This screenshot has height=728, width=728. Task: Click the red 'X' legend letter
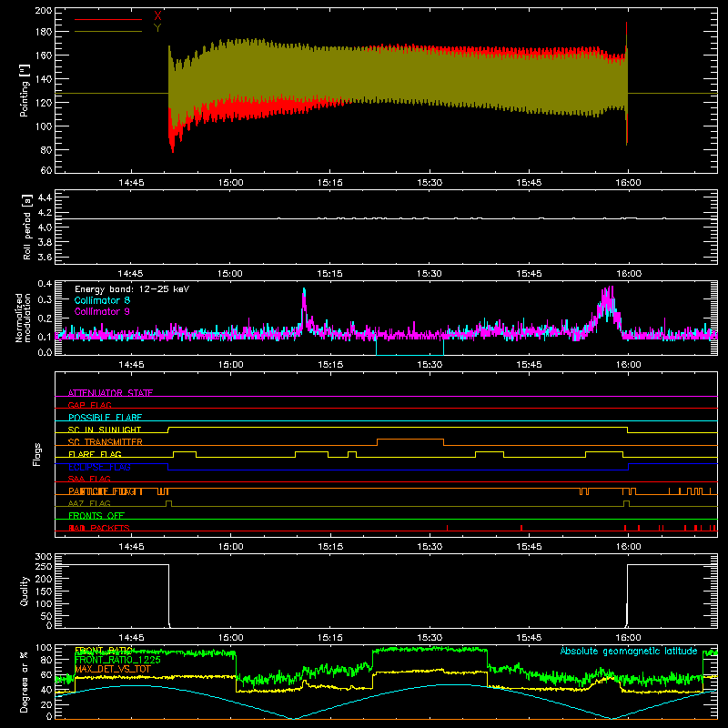[x=157, y=16]
